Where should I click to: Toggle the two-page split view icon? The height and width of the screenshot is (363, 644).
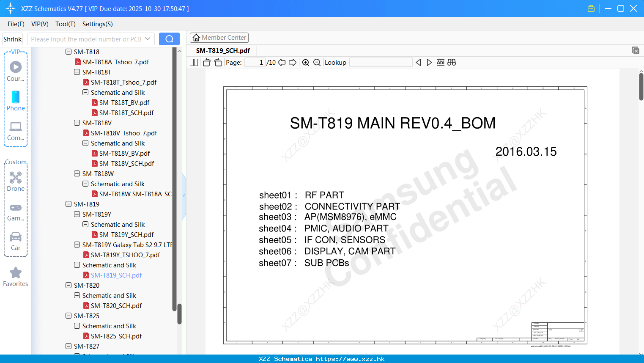[x=194, y=62]
